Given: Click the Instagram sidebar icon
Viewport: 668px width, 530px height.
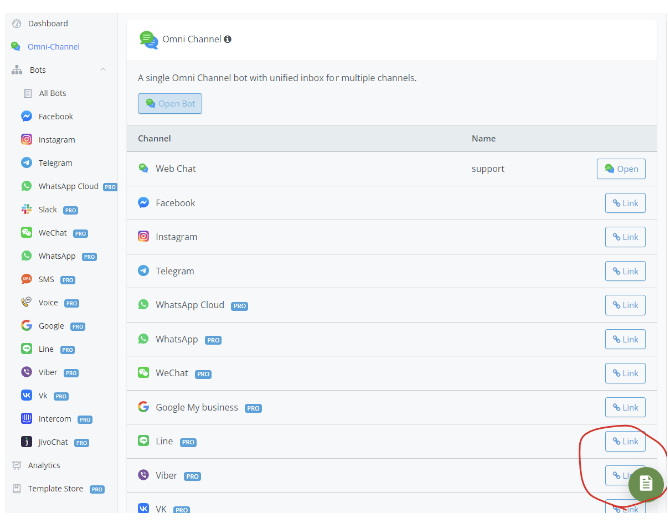Looking at the screenshot, I should (26, 139).
